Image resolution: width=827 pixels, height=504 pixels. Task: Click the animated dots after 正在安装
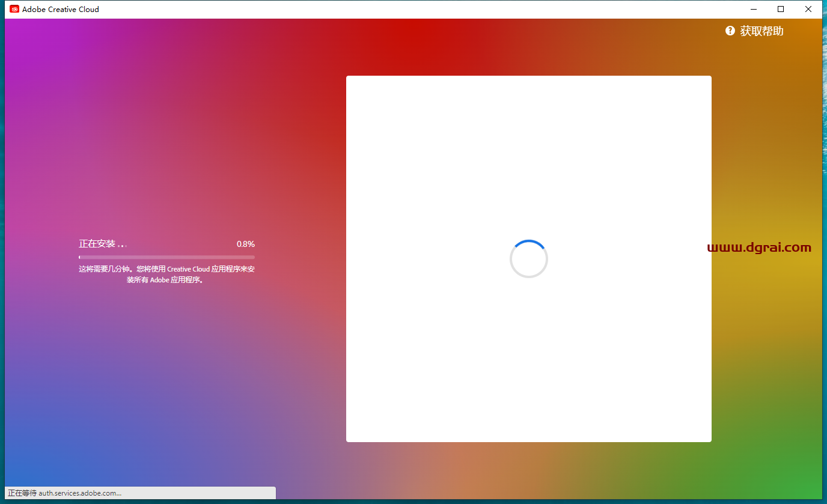click(x=122, y=245)
